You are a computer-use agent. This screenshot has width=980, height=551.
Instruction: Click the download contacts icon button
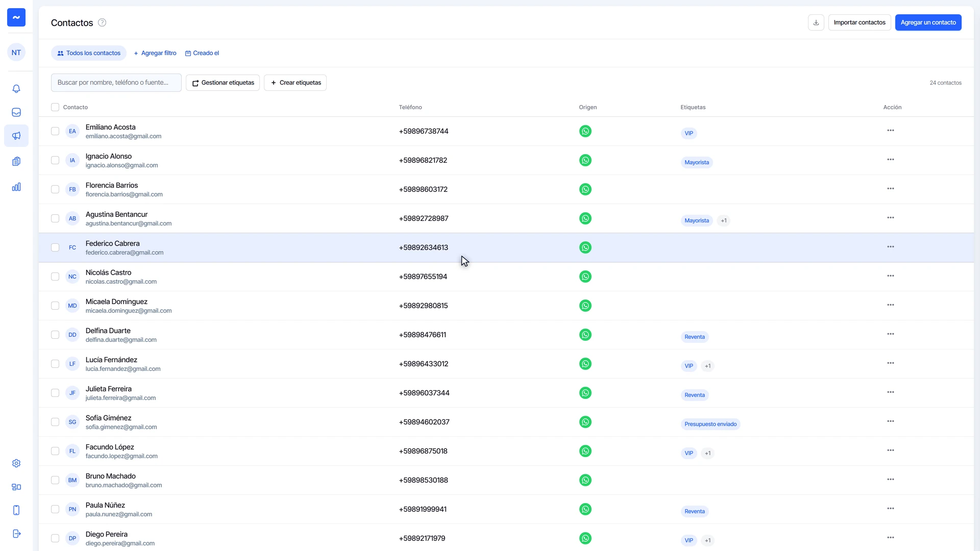click(816, 22)
